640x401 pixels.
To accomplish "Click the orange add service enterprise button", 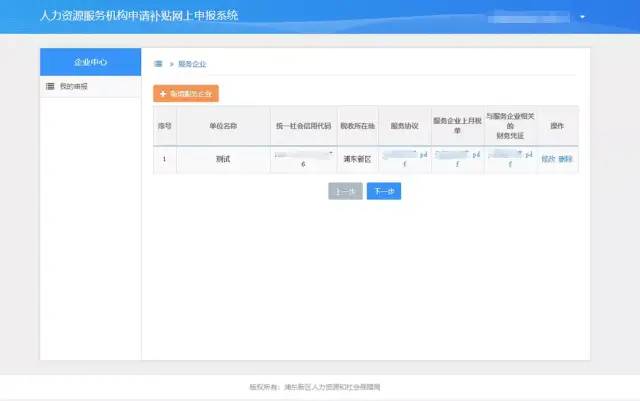I will [186, 93].
